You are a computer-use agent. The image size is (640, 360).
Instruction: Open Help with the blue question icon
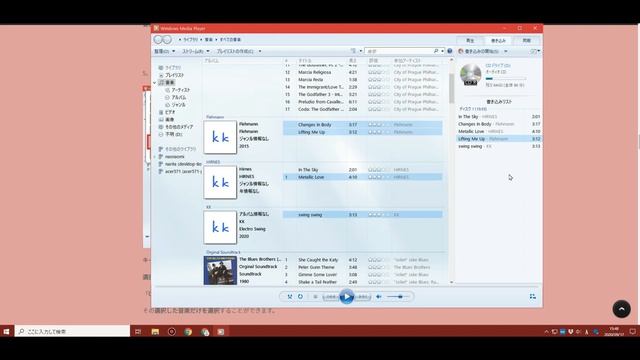click(x=450, y=51)
